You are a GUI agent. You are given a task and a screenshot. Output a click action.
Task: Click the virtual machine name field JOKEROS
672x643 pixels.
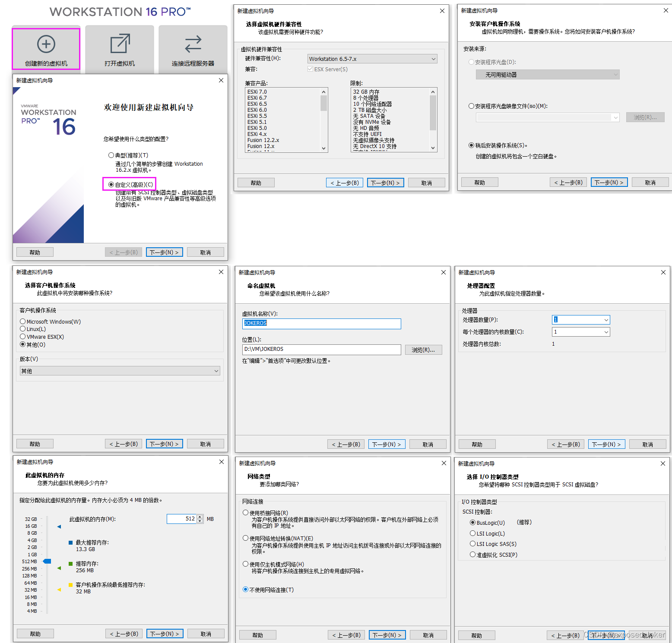click(321, 323)
